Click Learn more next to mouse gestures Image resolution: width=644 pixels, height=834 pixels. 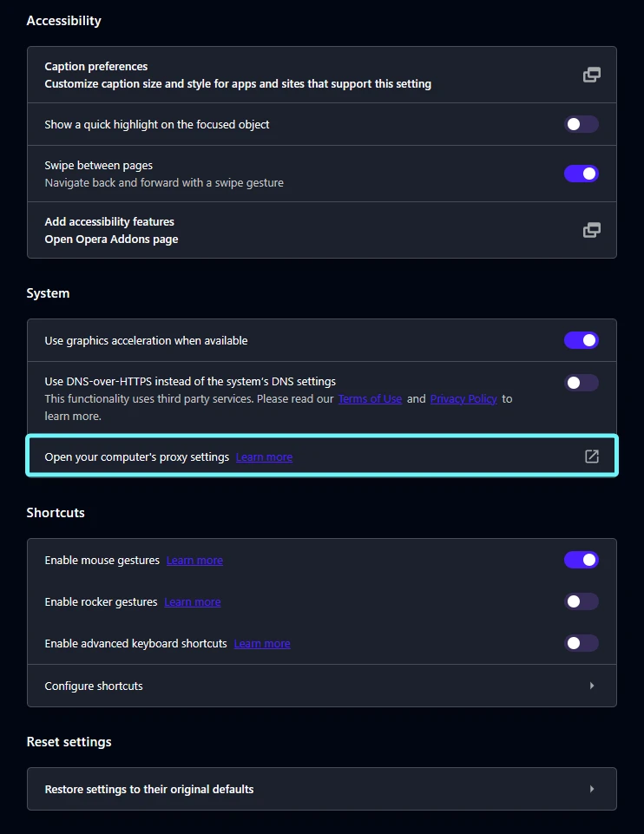click(194, 561)
